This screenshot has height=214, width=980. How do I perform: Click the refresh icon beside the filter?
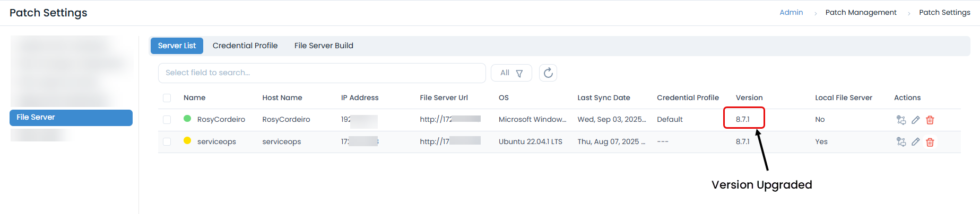548,73
